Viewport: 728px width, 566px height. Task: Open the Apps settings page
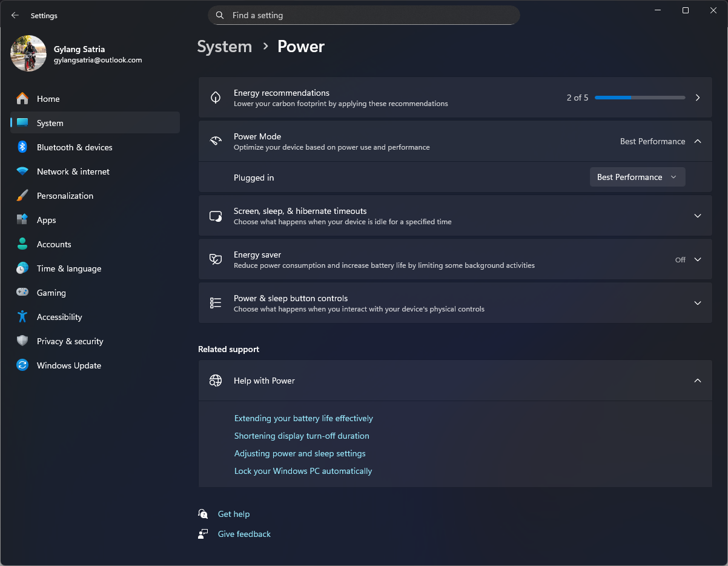pyautogui.click(x=46, y=220)
